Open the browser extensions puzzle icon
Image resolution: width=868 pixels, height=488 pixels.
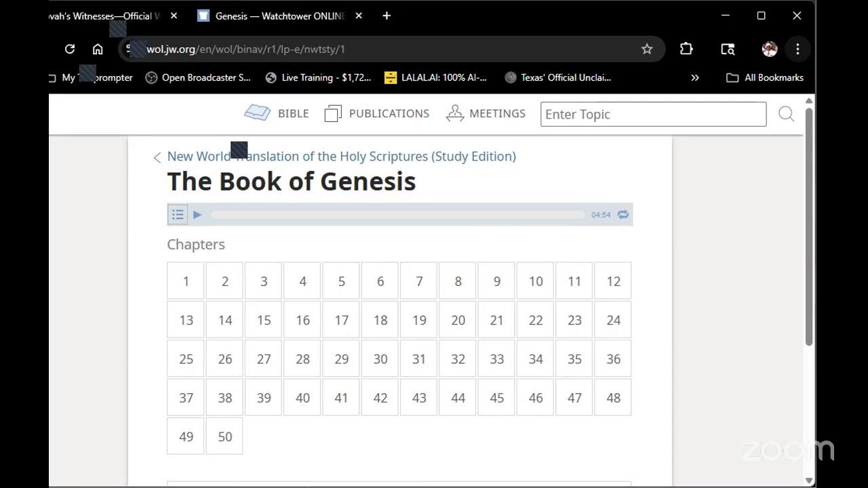[x=686, y=49]
